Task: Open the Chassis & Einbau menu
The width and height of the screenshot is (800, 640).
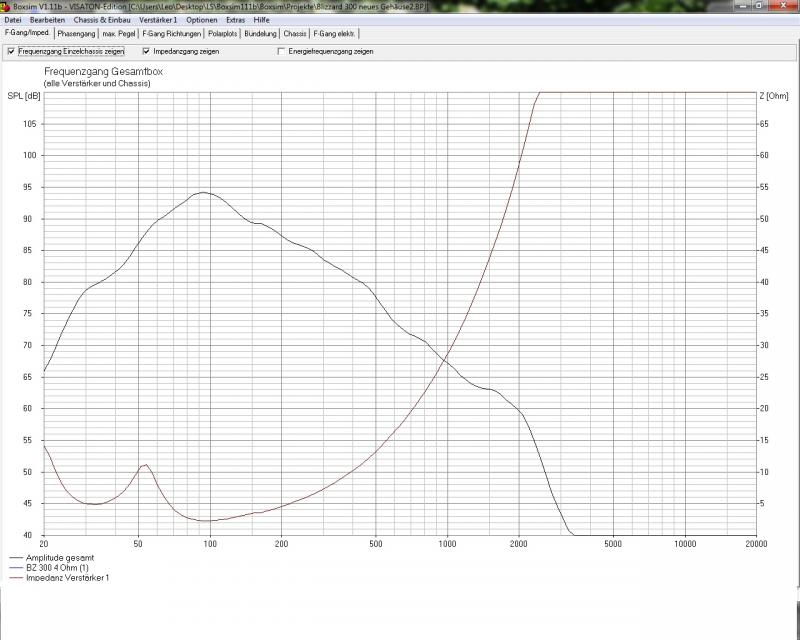Action: pyautogui.click(x=102, y=20)
